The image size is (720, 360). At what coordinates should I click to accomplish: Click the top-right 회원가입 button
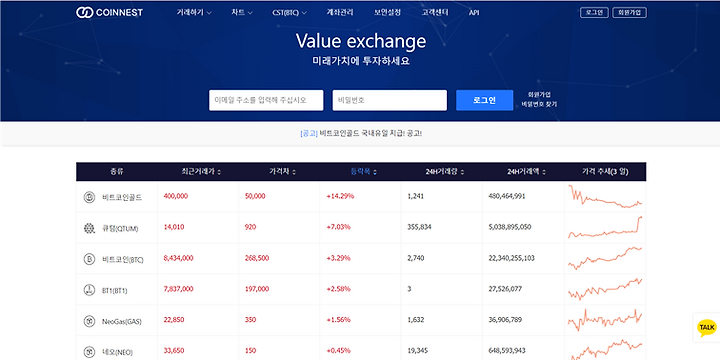(x=630, y=12)
